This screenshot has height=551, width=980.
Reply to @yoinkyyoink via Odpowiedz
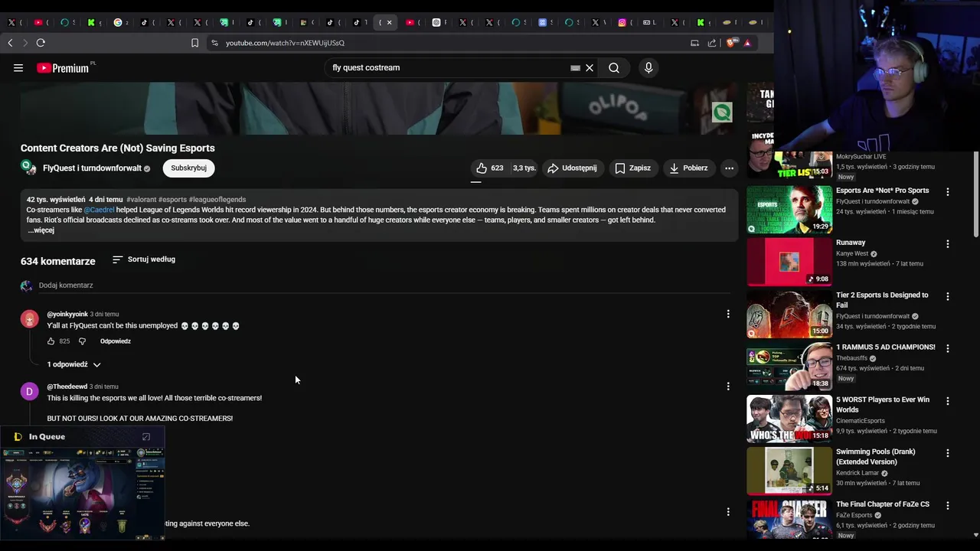pos(116,341)
